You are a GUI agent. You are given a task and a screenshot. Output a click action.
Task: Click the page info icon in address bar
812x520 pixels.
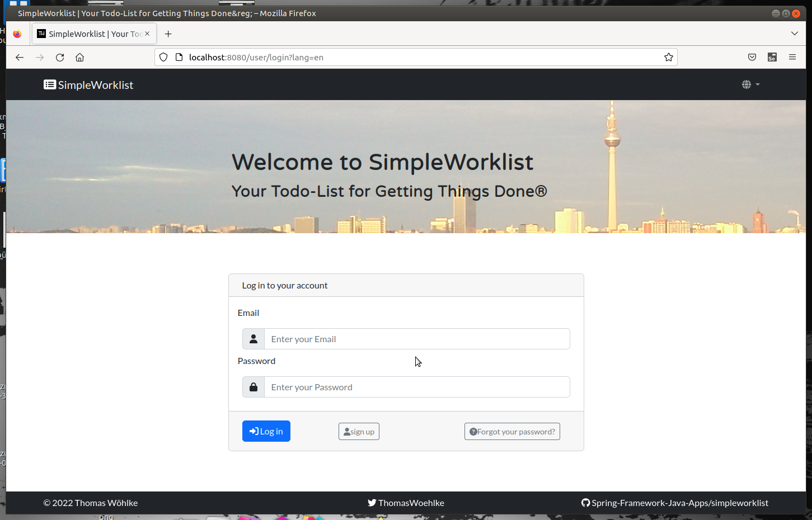(x=179, y=57)
